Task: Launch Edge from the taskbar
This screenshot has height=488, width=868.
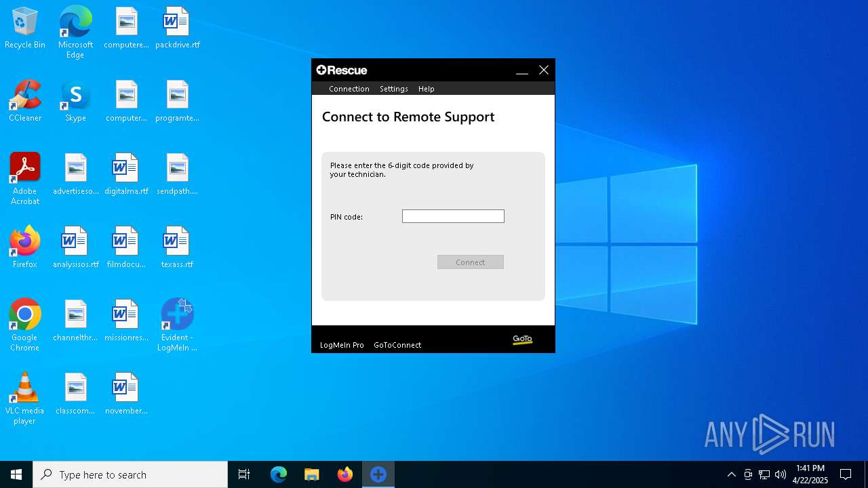Action: (x=278, y=474)
